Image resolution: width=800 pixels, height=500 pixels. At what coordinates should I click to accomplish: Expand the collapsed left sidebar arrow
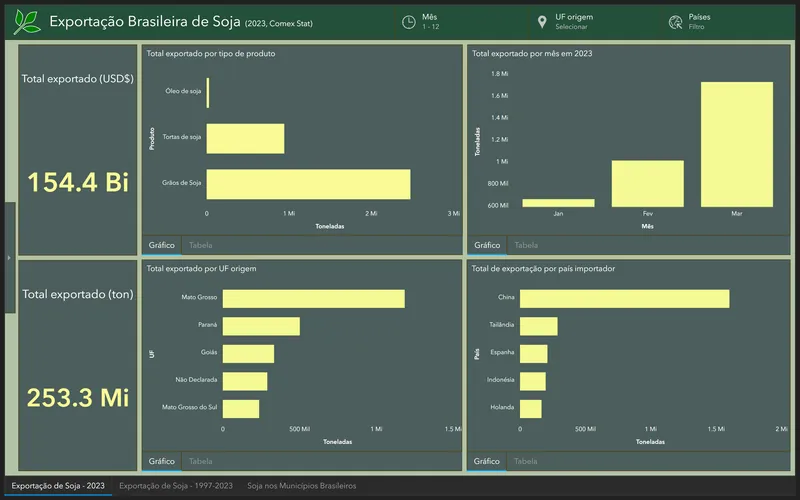click(x=9, y=258)
